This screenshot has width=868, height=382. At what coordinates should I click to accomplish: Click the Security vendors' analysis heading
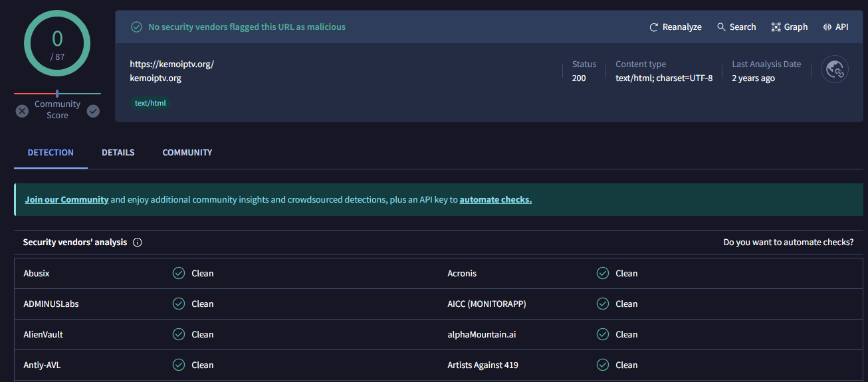pos(75,242)
